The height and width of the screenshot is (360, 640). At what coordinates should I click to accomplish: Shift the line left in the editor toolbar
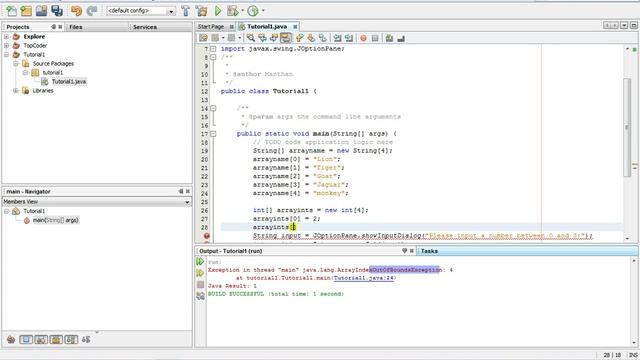[338, 38]
